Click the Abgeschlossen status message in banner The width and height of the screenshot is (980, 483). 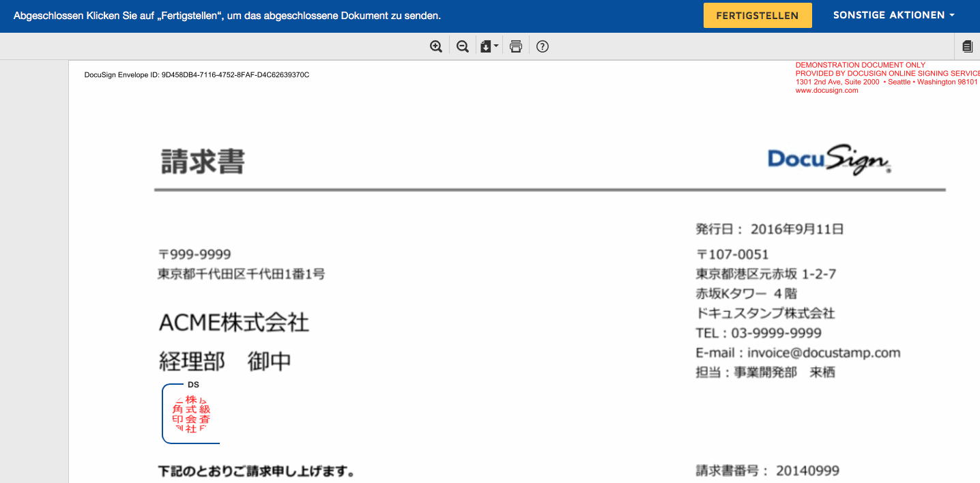227,16
